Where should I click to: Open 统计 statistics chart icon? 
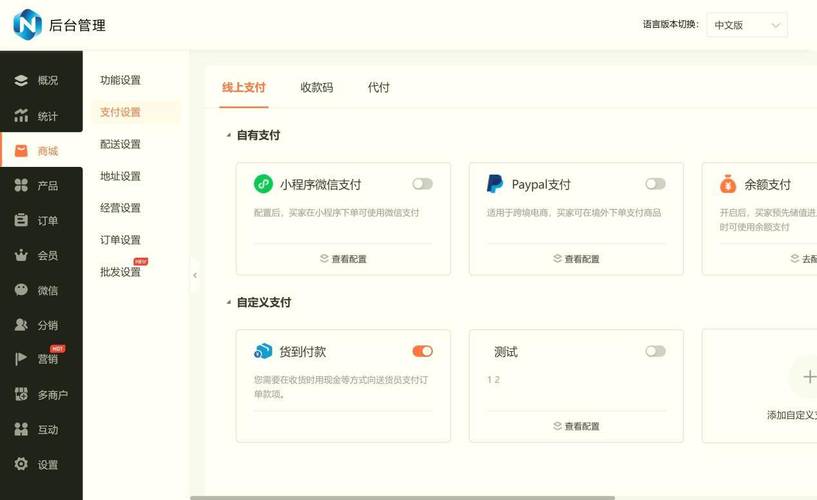point(21,116)
